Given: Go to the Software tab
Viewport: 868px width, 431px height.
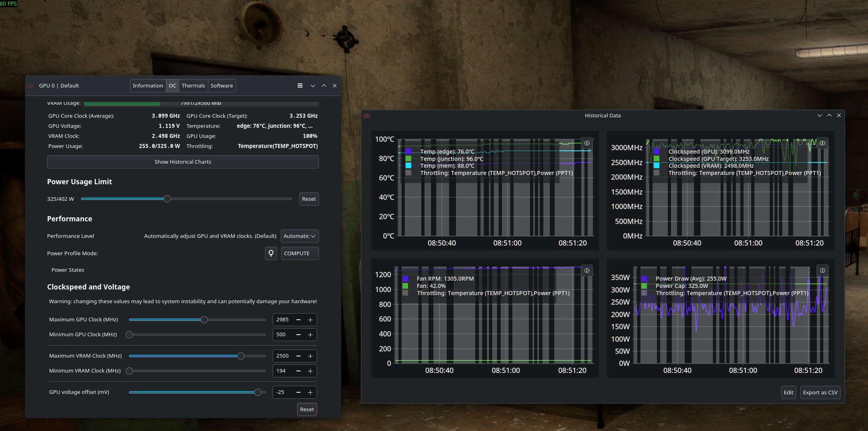Looking at the screenshot, I should click(222, 85).
